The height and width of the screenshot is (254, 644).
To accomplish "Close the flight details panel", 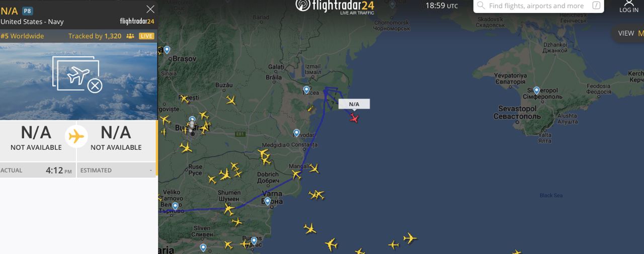I will point(150,9).
